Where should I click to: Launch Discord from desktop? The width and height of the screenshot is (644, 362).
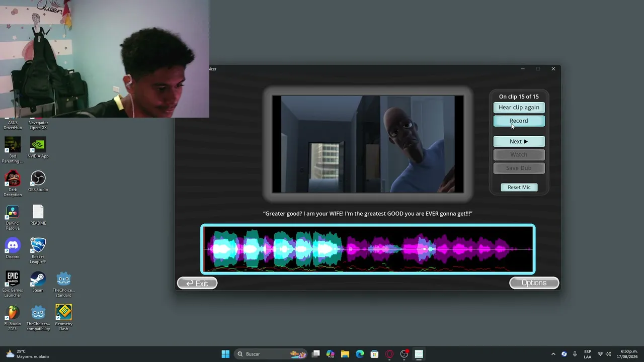coord(13,249)
